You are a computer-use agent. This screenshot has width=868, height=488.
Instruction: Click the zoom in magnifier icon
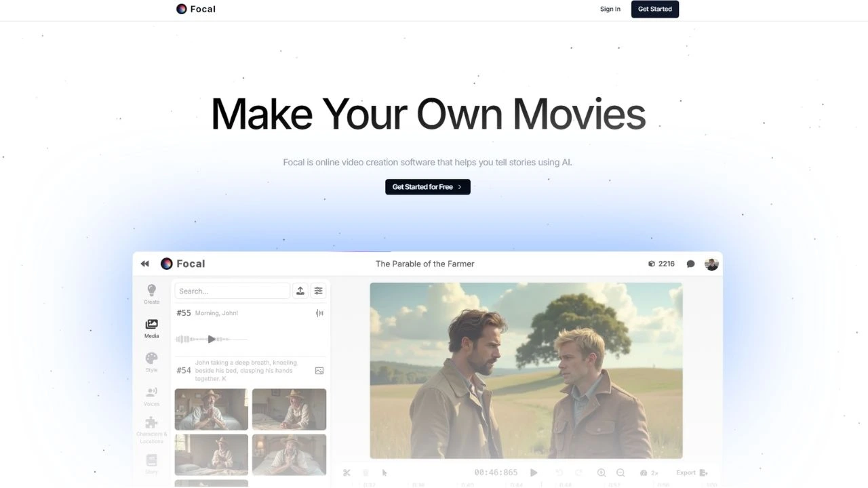pyautogui.click(x=601, y=472)
